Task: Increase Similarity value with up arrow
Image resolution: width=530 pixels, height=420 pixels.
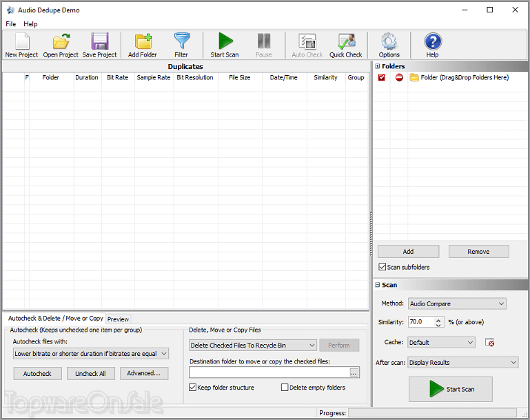Action: pos(438,319)
